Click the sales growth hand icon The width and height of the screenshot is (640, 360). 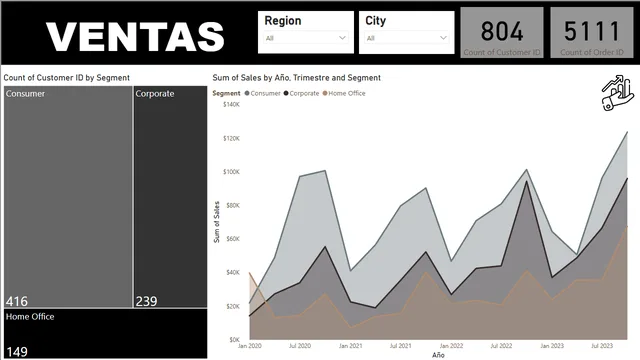click(x=618, y=93)
